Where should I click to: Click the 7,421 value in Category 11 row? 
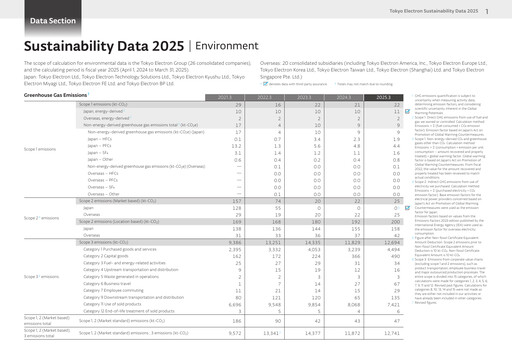[x=394, y=305]
